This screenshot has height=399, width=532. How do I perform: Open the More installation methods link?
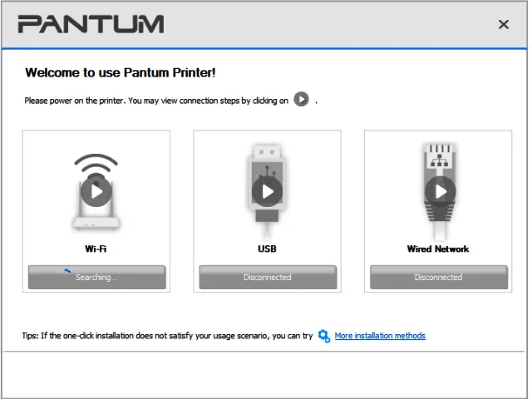coord(380,336)
